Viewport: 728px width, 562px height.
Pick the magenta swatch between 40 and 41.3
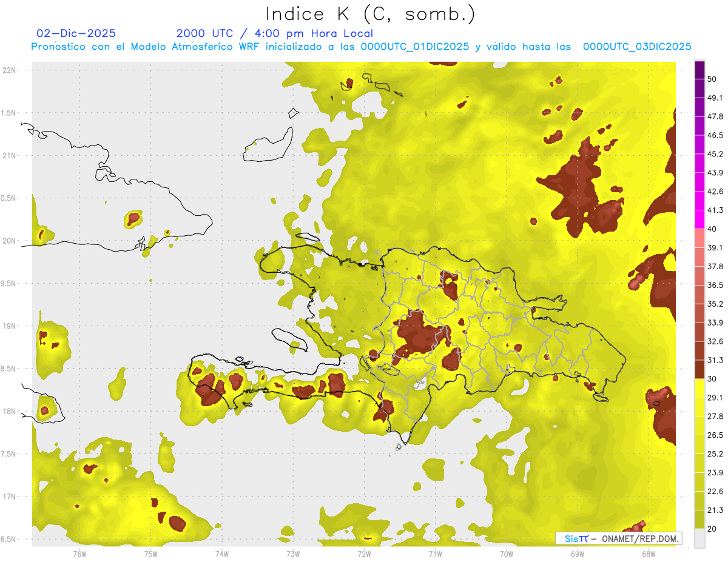[x=699, y=220]
